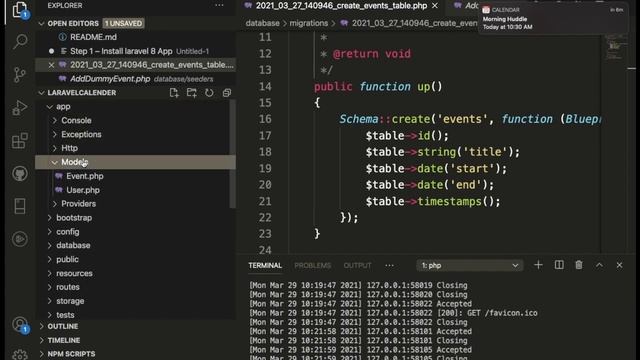640x360 pixels.
Task: Close create_events_table entry in Open Editors
Action: click(51, 65)
